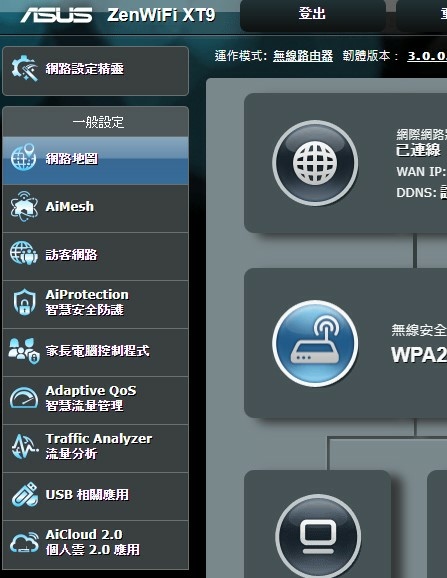The image size is (447, 578).
Task: Click the firmware version 3.0.0 link
Action: pos(427,56)
